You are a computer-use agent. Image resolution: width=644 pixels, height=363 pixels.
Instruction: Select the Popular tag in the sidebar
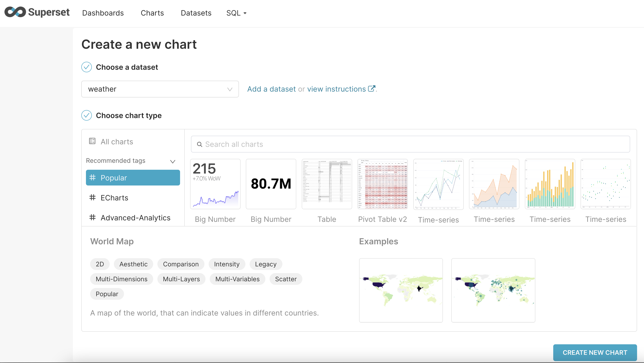[133, 178]
